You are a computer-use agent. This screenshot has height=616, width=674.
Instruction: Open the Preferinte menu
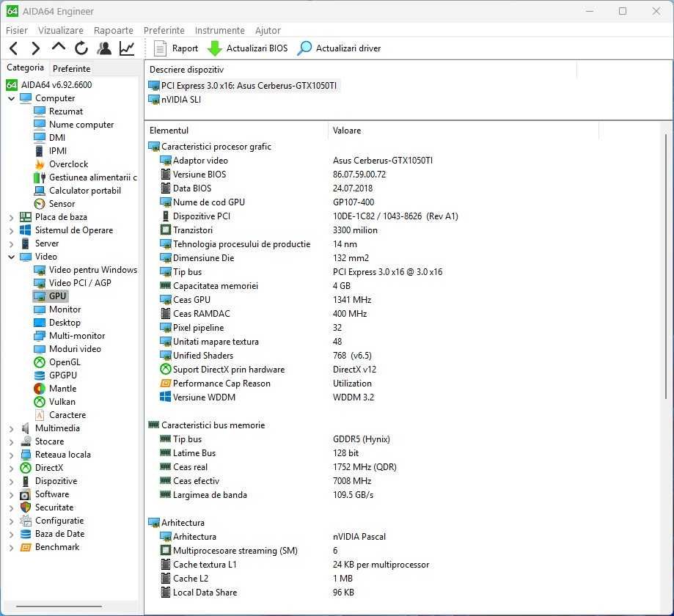164,31
